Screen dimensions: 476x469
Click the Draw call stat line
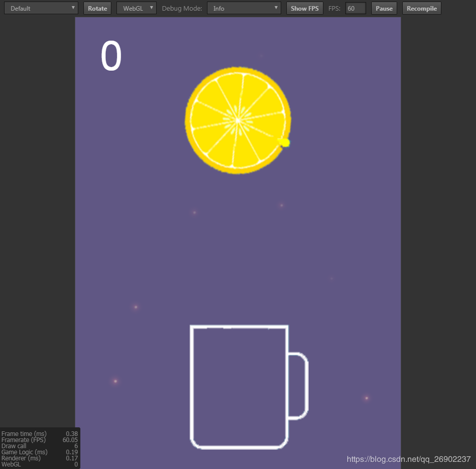(x=40, y=446)
